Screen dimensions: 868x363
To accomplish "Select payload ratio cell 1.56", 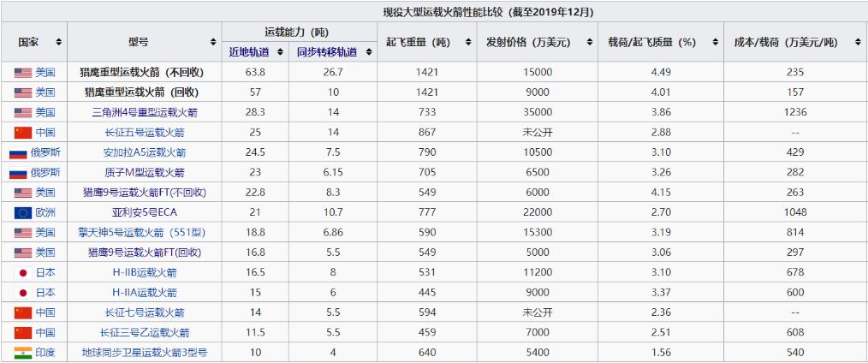I will pyautogui.click(x=661, y=353).
